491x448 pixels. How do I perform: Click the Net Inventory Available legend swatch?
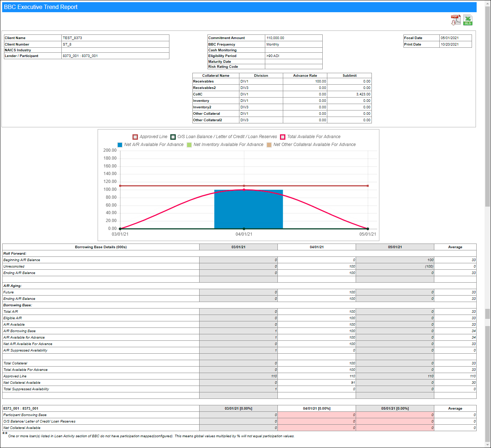pyautogui.click(x=189, y=145)
